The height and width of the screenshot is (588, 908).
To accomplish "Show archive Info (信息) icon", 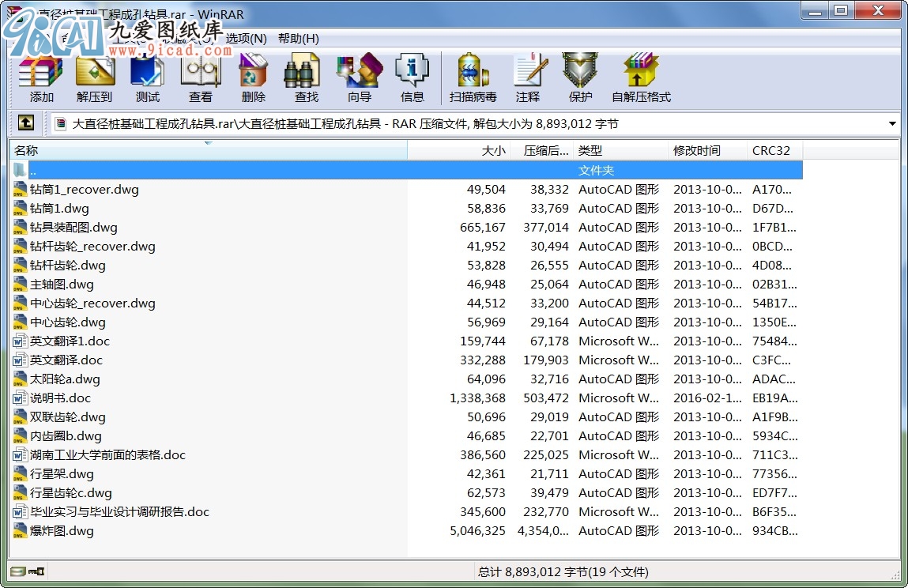I will (x=413, y=70).
